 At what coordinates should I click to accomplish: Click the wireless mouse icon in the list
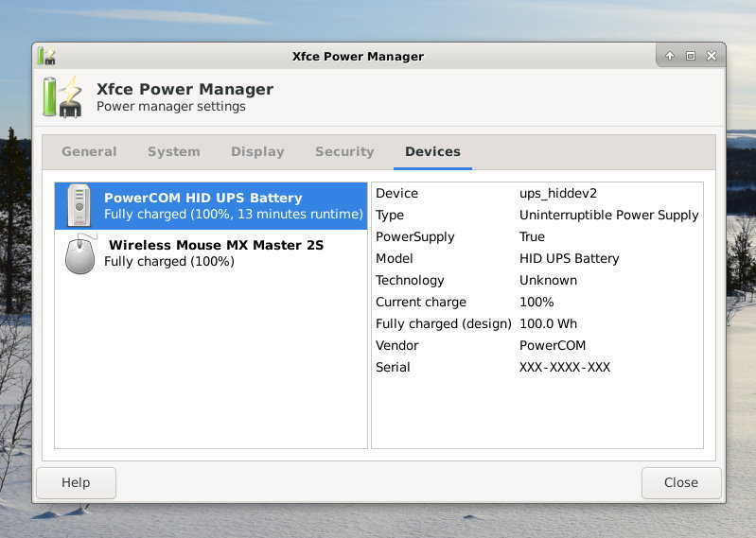pyautogui.click(x=80, y=253)
